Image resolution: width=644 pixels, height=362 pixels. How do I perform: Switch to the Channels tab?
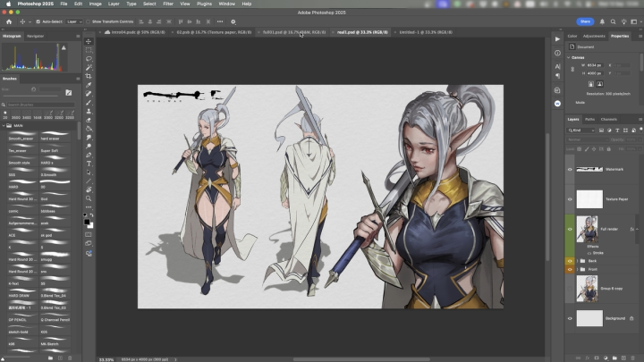pos(608,119)
